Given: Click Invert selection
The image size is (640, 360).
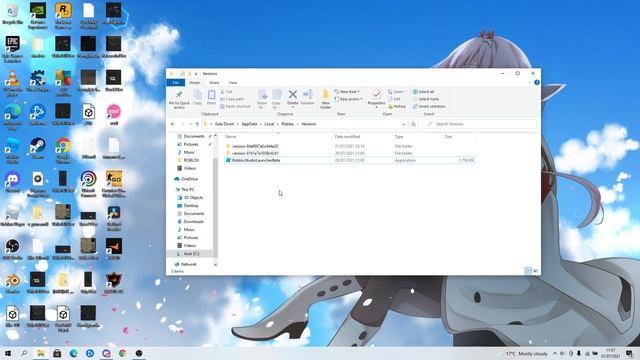Looking at the screenshot, I should point(429,107).
